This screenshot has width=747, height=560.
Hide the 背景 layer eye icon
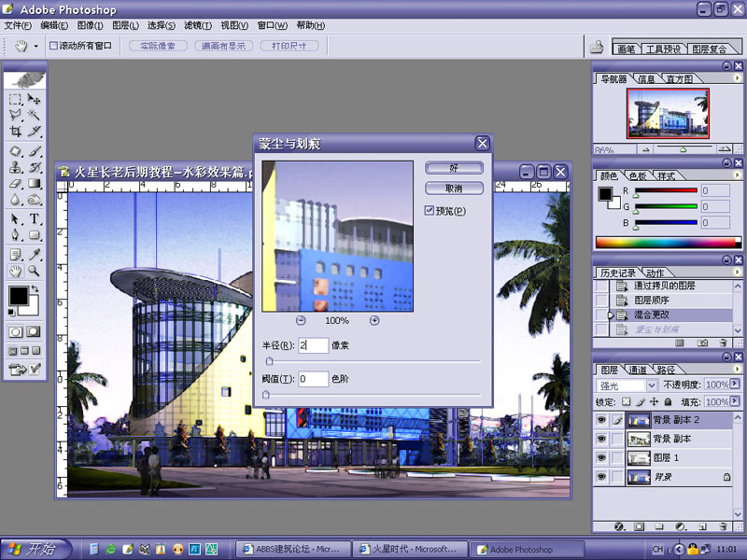tap(601, 477)
